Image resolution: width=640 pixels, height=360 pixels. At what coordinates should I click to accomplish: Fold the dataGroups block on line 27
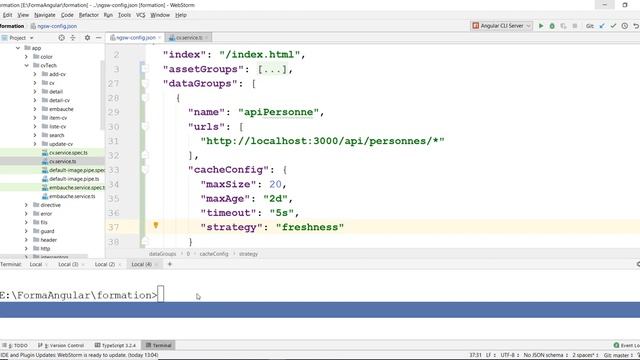[x=144, y=84]
